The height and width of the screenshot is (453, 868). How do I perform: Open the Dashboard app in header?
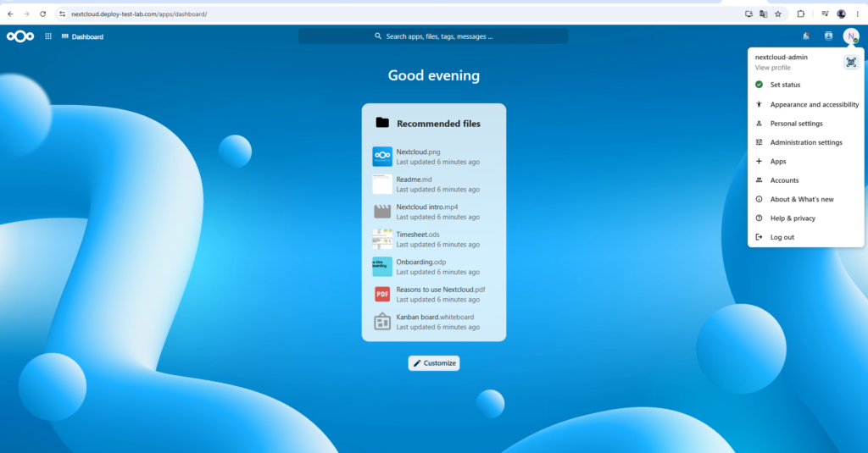[x=82, y=36]
